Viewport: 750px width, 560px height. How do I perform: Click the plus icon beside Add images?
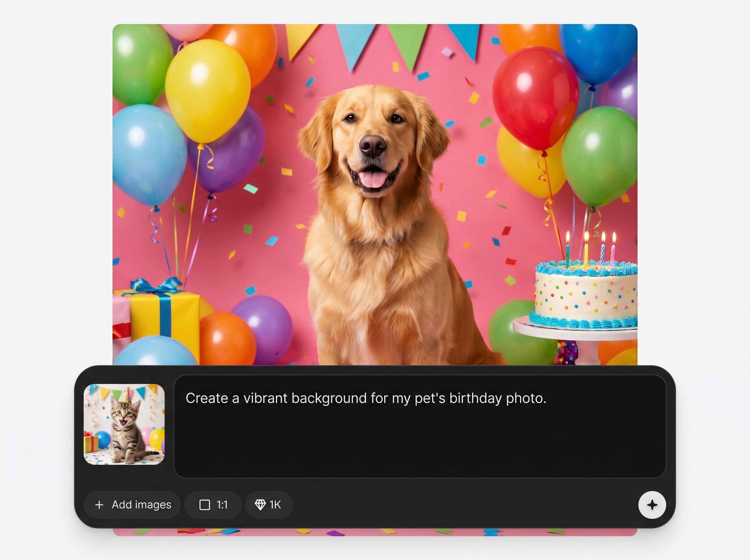[99, 505]
